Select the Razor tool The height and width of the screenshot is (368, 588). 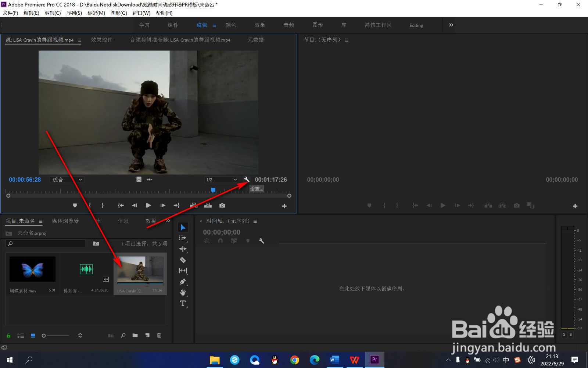(x=183, y=260)
